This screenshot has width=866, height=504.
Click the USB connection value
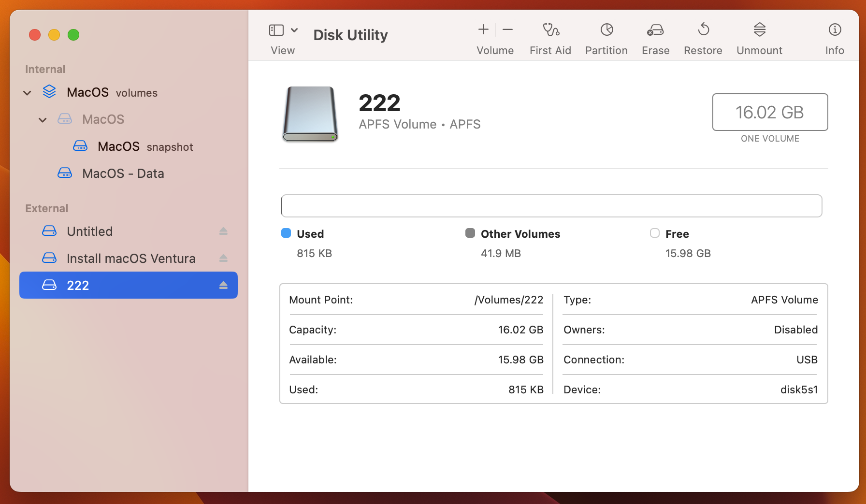click(x=807, y=360)
